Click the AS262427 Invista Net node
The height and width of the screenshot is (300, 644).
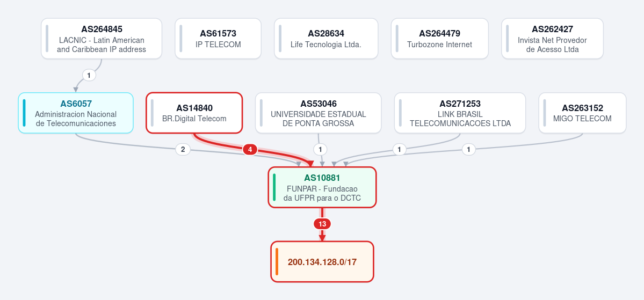[552, 39]
